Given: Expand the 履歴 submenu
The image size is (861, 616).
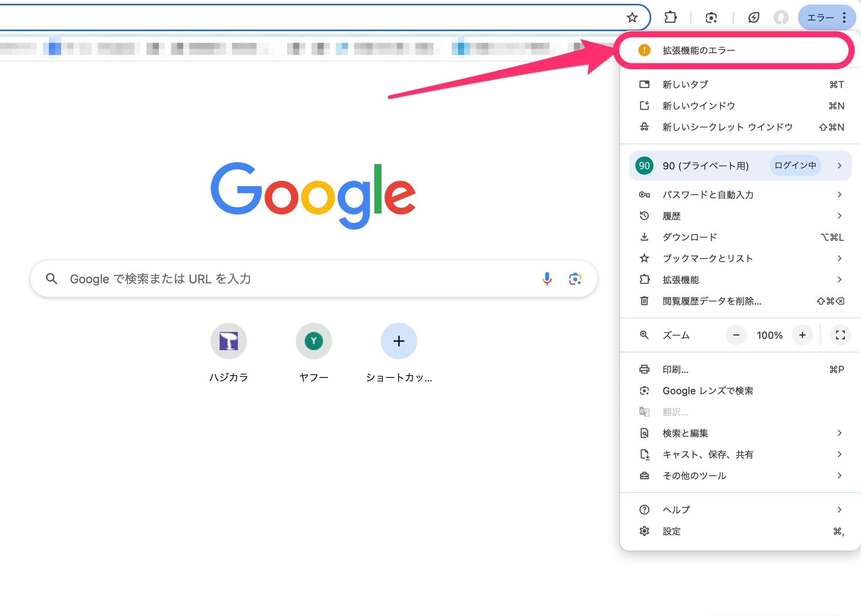Looking at the screenshot, I should tap(741, 216).
